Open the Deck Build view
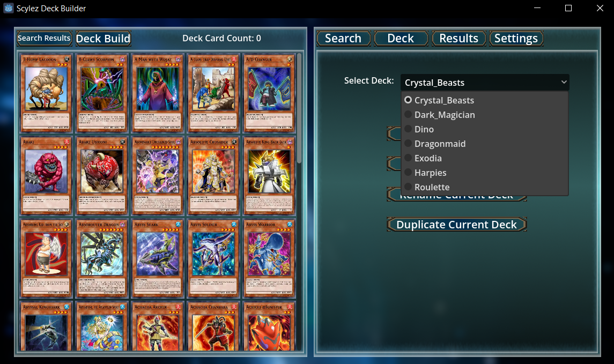 [103, 39]
